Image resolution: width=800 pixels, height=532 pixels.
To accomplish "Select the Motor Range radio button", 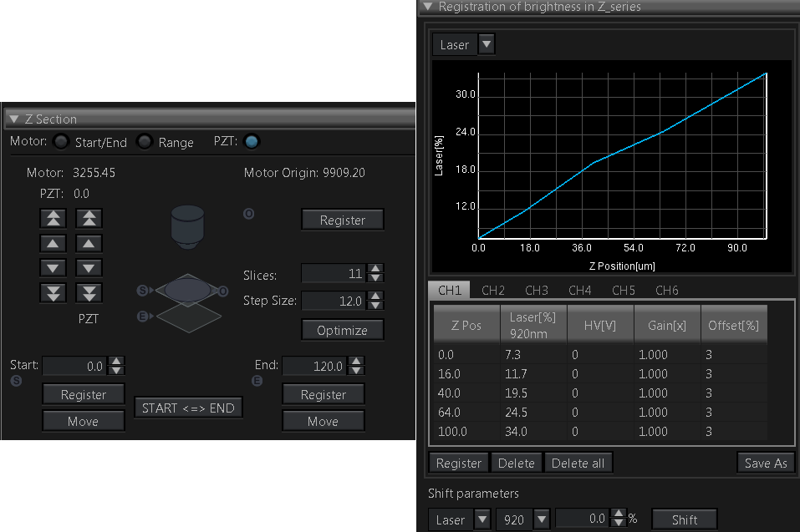I will coord(145,142).
